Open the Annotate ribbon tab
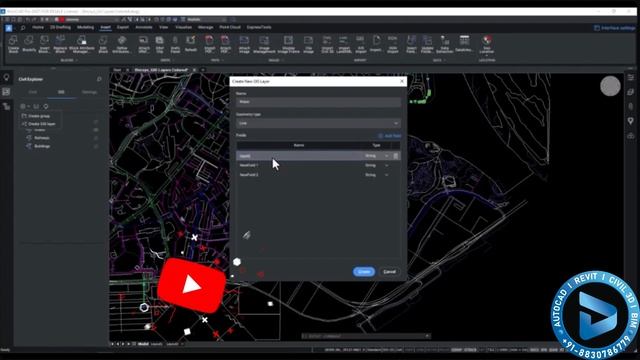Image resolution: width=640 pixels, height=360 pixels. tap(144, 27)
